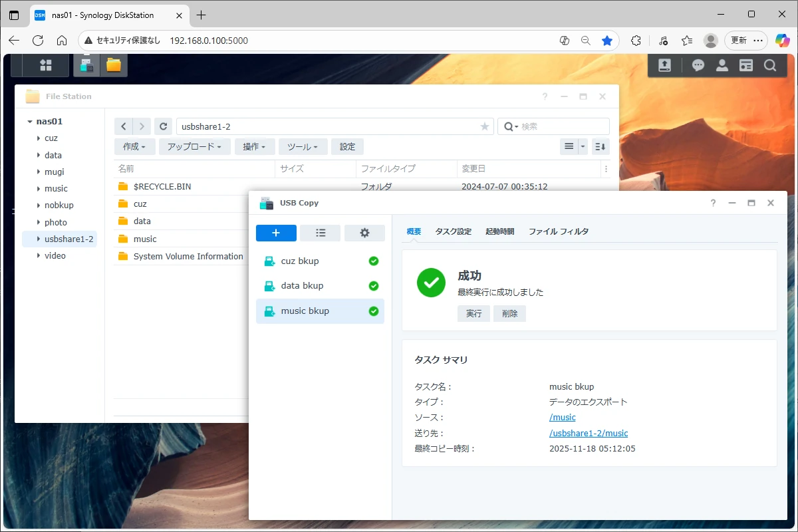Refresh the File Station folder view
Viewport: 798px width, 532px height.
point(163,126)
